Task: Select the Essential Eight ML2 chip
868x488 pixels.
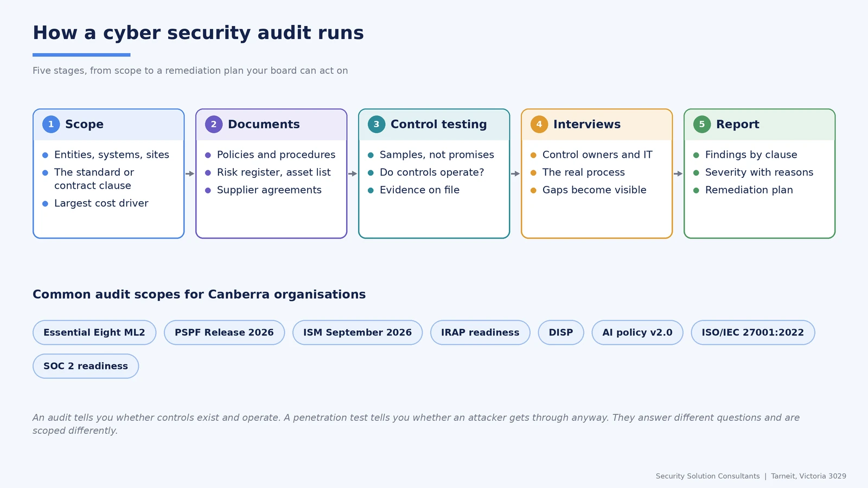Action: point(94,332)
